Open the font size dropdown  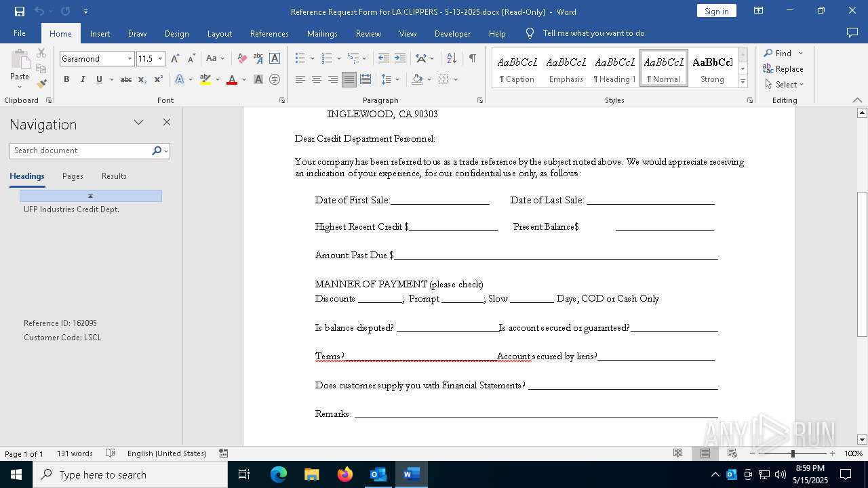coord(161,59)
